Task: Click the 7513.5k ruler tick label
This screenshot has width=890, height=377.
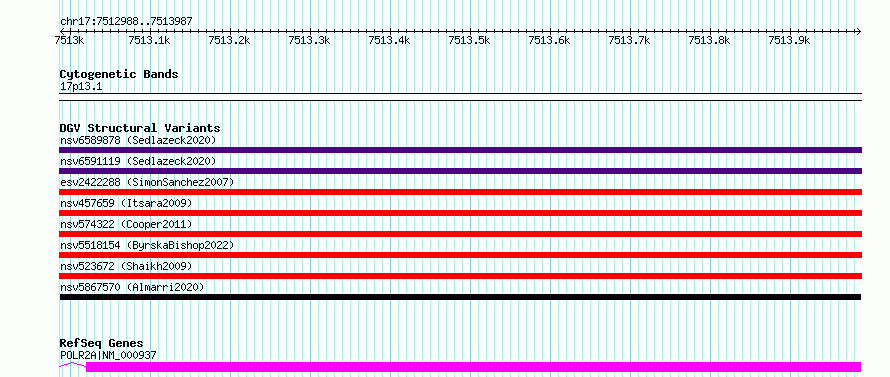Action: tap(469, 40)
